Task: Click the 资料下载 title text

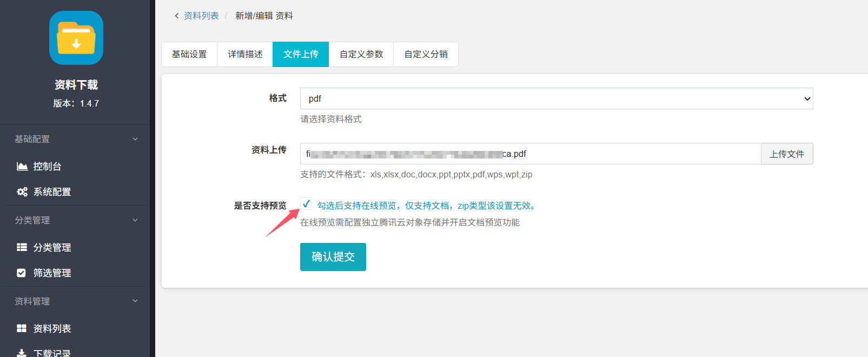Action: click(76, 85)
